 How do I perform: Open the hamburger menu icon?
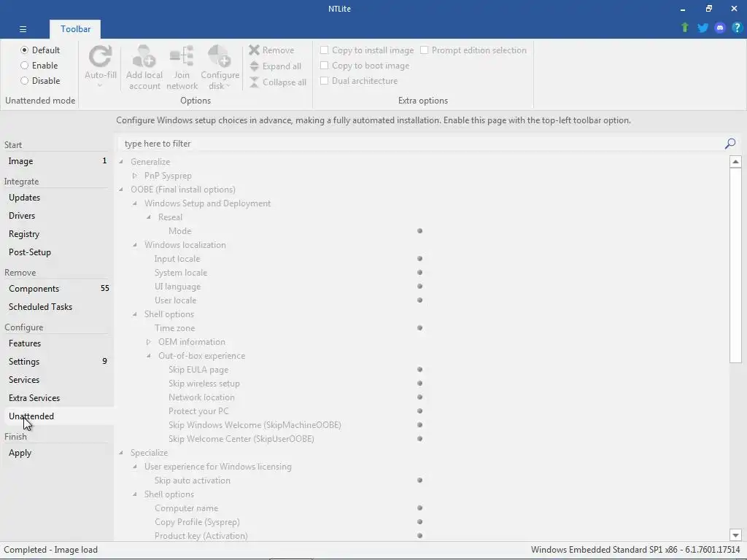[23, 29]
